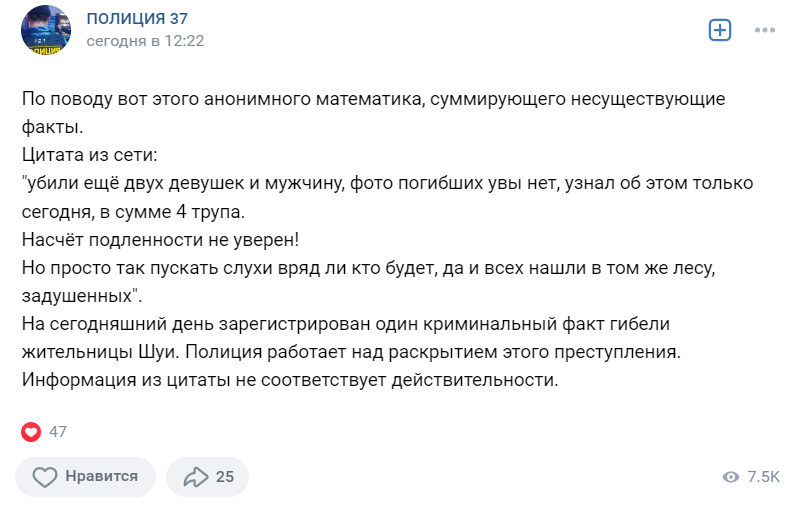Viewport: 804px width, 505px height.
Task: Click the 'Насчёт подленности не уверен!' line
Action: 160,239
